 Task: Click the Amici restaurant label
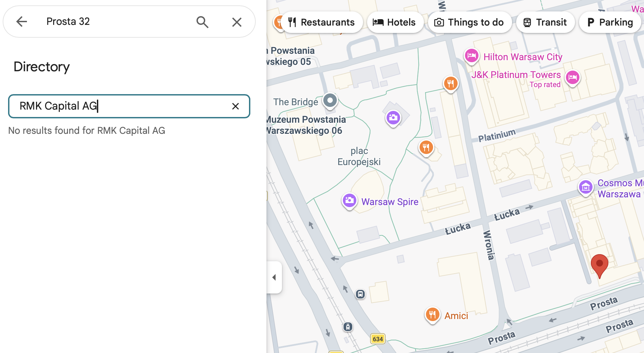(x=456, y=316)
